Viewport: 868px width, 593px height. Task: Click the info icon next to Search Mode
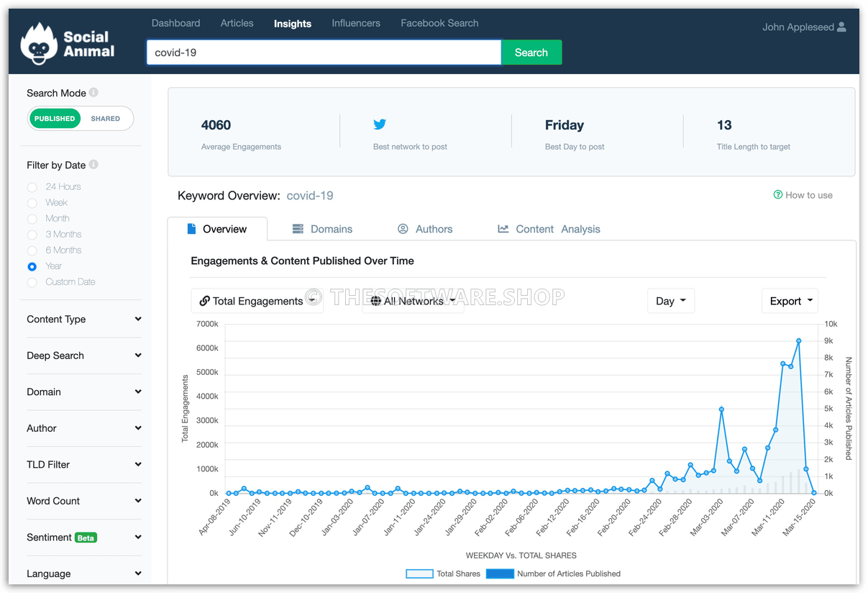click(x=93, y=93)
